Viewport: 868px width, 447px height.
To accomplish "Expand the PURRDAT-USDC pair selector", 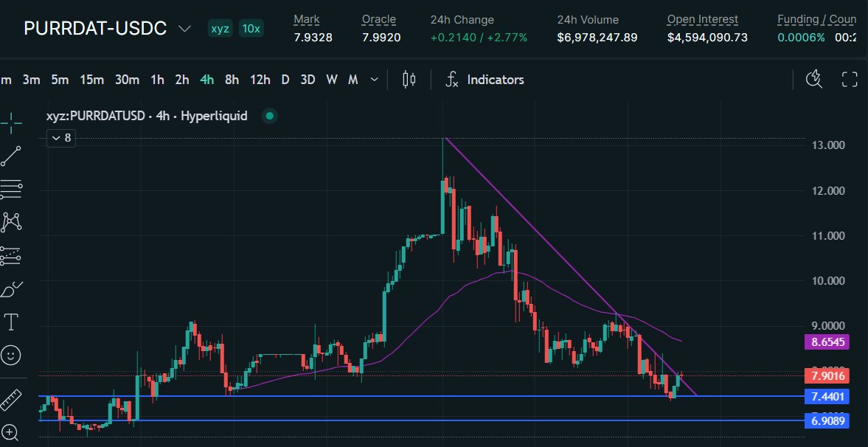I will pos(185,29).
